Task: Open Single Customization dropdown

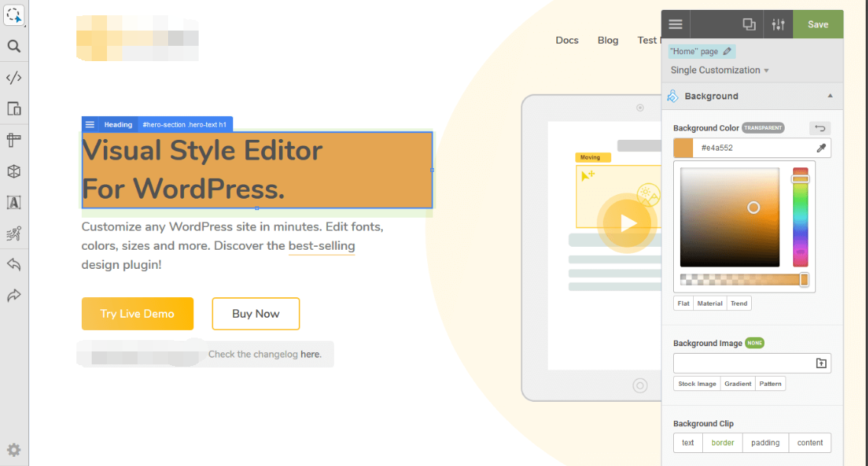Action: [x=720, y=70]
